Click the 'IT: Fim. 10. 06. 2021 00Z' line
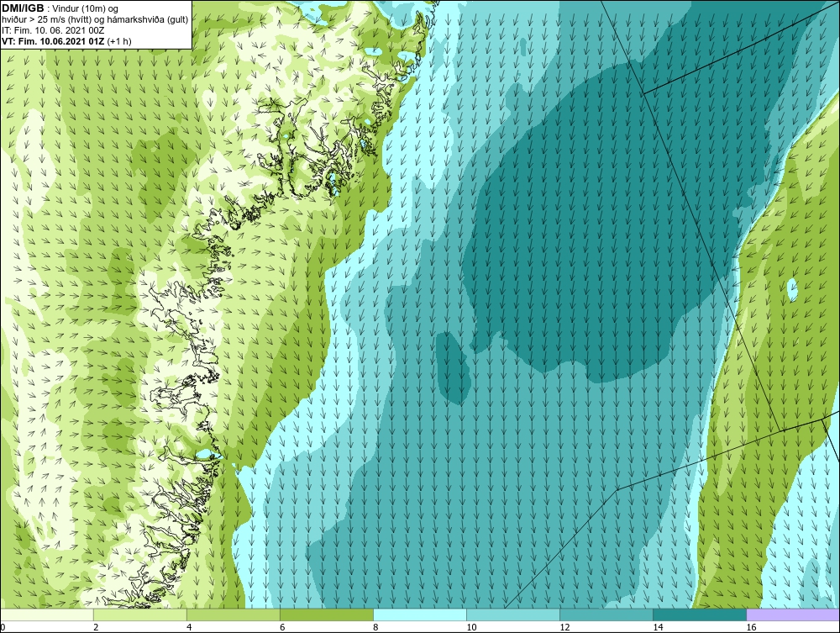The width and height of the screenshot is (840, 633). tap(53, 30)
